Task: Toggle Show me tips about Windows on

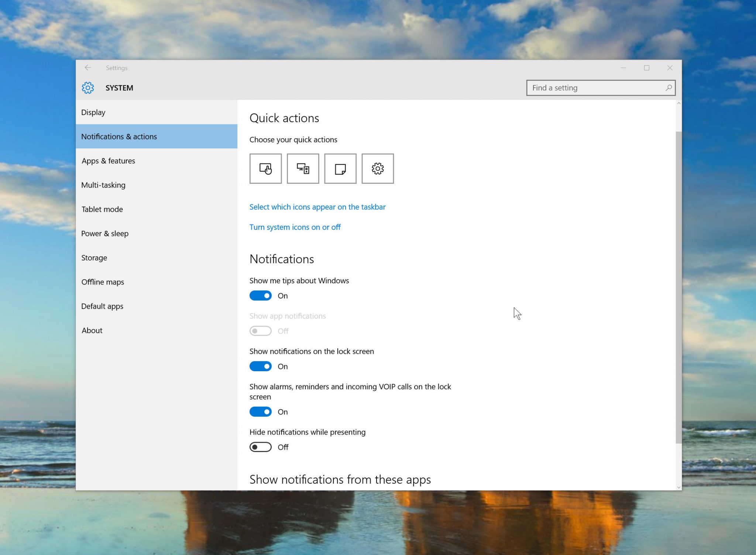Action: coord(261,295)
